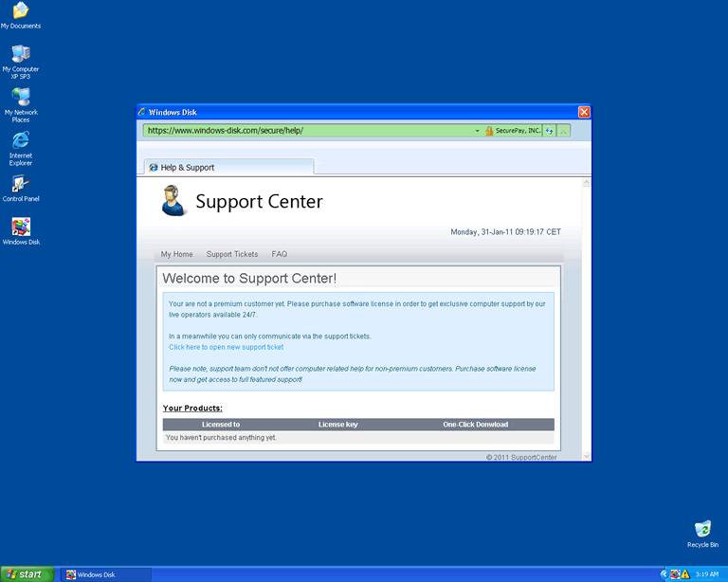Click the SecurePay padlock security icon
The height and width of the screenshot is (582, 728).
[x=489, y=131]
